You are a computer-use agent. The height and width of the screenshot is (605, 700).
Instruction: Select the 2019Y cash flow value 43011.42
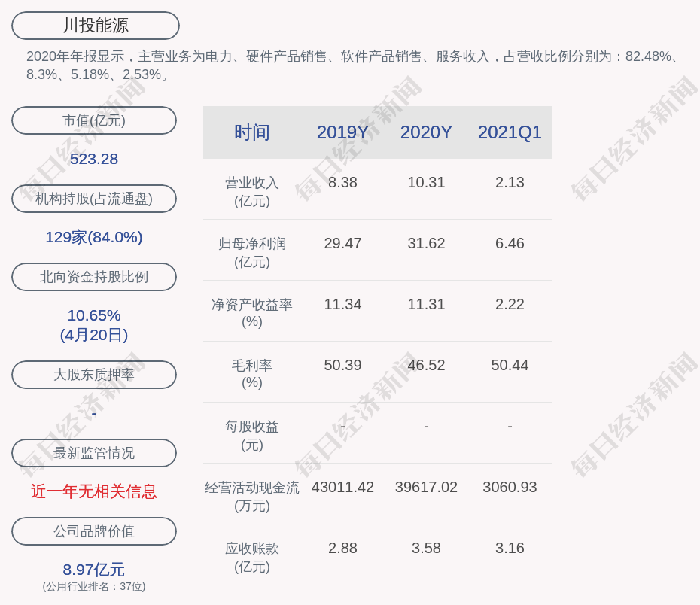(342, 487)
